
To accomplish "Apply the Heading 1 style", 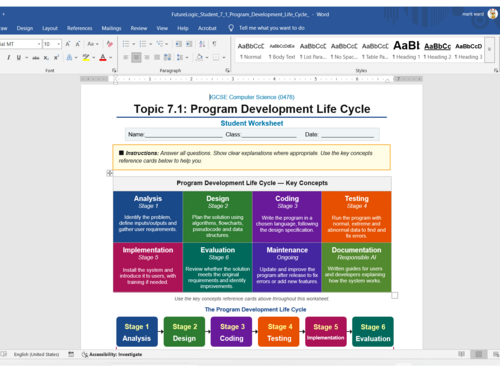I will click(406, 51).
